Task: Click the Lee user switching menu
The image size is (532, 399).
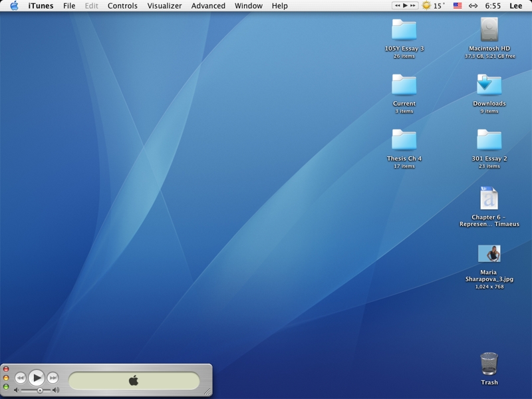Action: (x=515, y=6)
